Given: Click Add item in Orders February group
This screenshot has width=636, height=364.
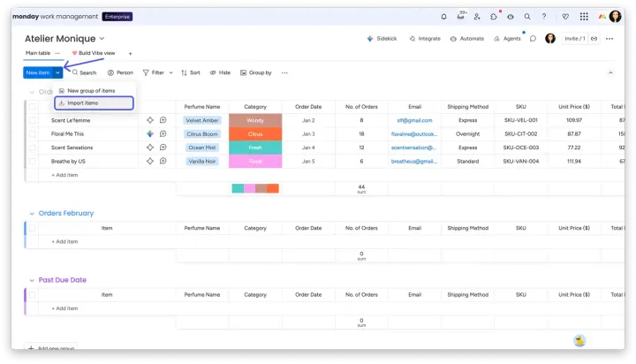Looking at the screenshot, I should [x=64, y=241].
